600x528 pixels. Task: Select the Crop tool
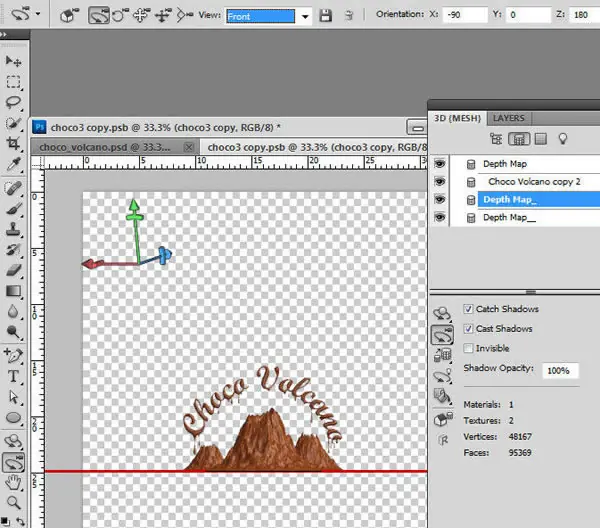pyautogui.click(x=13, y=143)
